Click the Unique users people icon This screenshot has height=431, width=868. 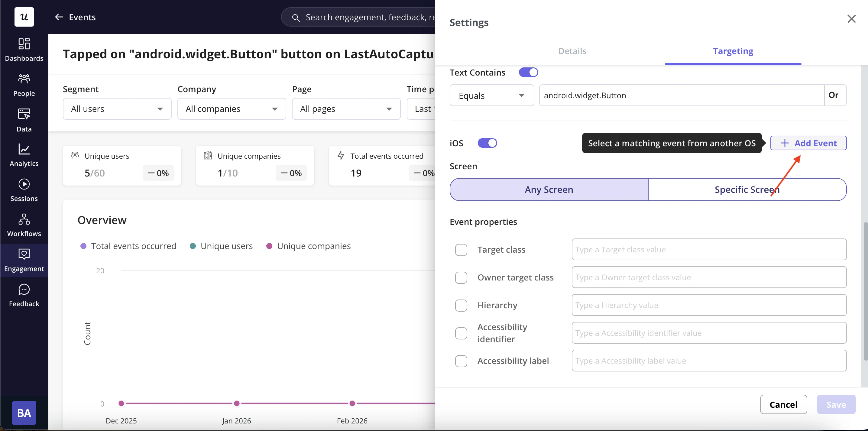tap(75, 155)
